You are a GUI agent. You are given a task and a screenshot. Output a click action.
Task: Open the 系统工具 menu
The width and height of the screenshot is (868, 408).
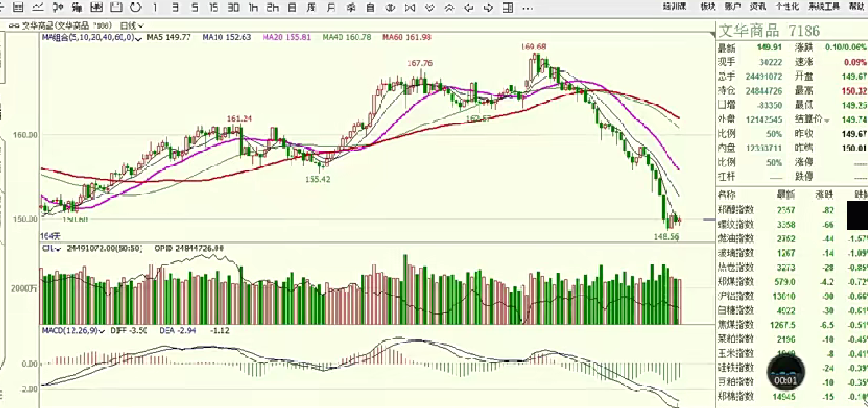(824, 7)
